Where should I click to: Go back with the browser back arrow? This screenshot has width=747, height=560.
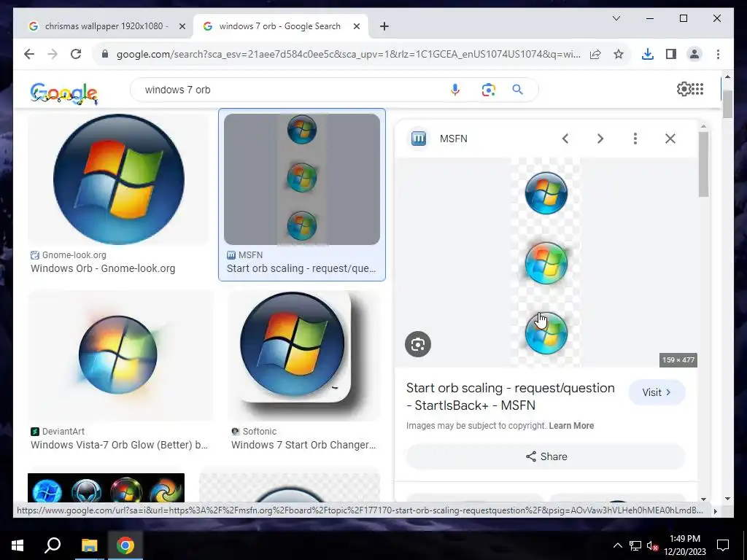tap(29, 54)
